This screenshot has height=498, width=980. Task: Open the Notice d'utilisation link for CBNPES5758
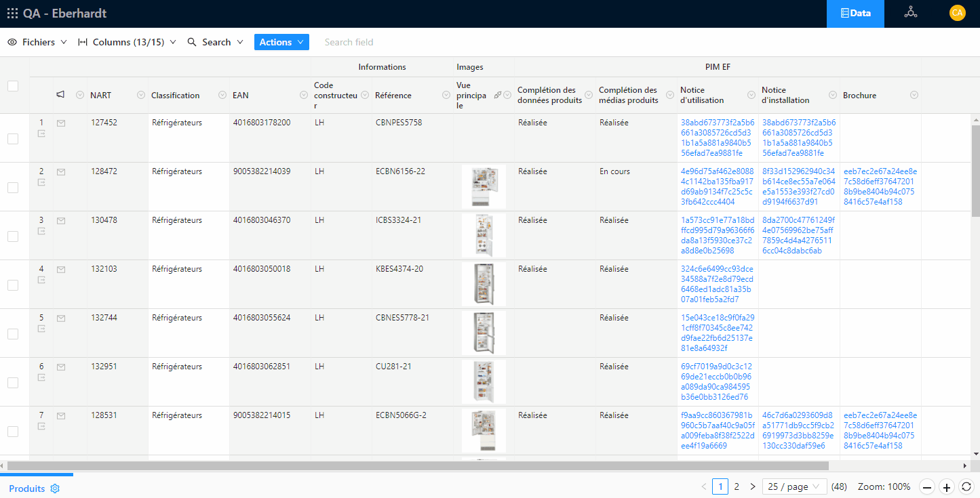[x=718, y=138]
